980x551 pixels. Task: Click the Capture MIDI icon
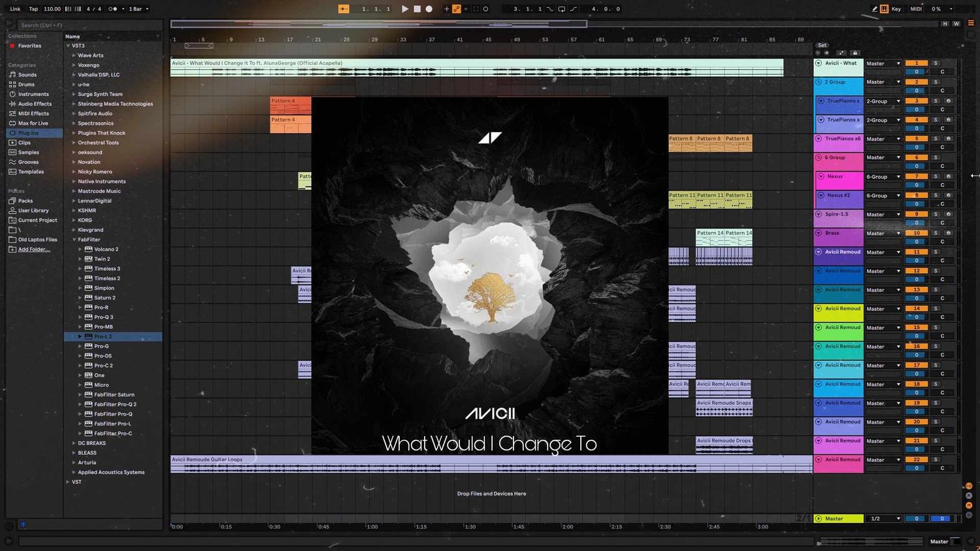(476, 9)
